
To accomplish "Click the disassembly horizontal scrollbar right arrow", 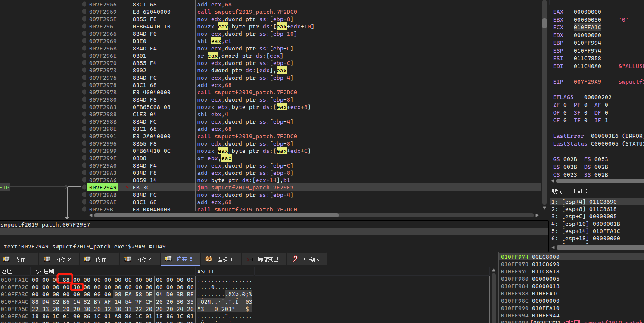I will [x=538, y=215].
